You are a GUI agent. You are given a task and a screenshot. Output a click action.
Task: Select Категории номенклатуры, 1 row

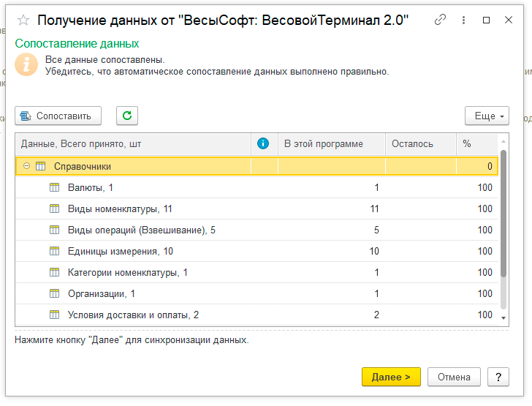coord(128,272)
